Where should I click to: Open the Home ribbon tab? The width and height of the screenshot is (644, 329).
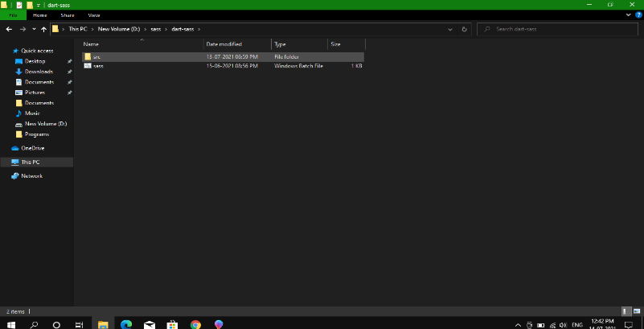tap(40, 15)
